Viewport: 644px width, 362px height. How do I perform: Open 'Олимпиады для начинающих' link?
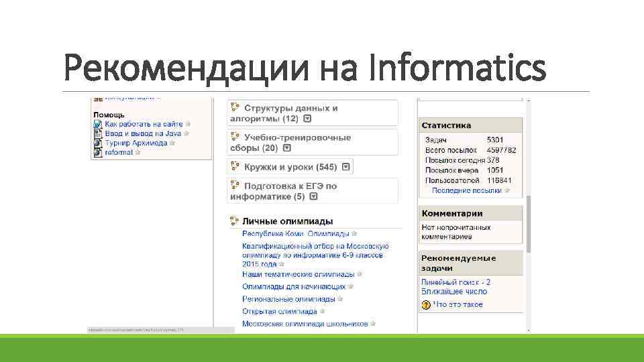[294, 286]
